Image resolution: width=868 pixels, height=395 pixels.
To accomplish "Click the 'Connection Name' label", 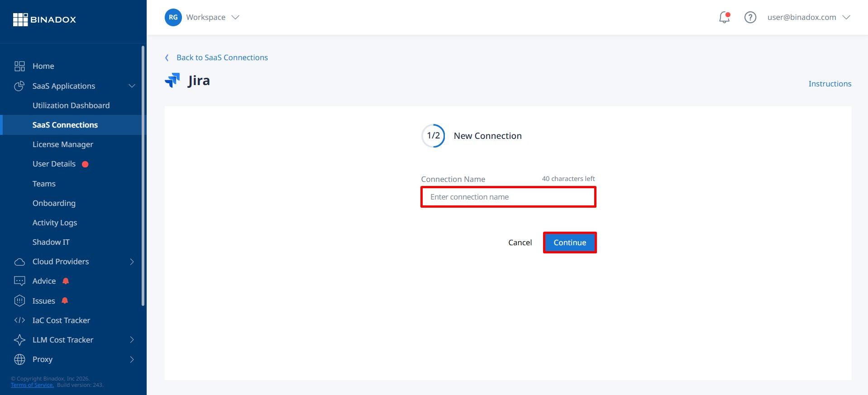I will coord(453,179).
